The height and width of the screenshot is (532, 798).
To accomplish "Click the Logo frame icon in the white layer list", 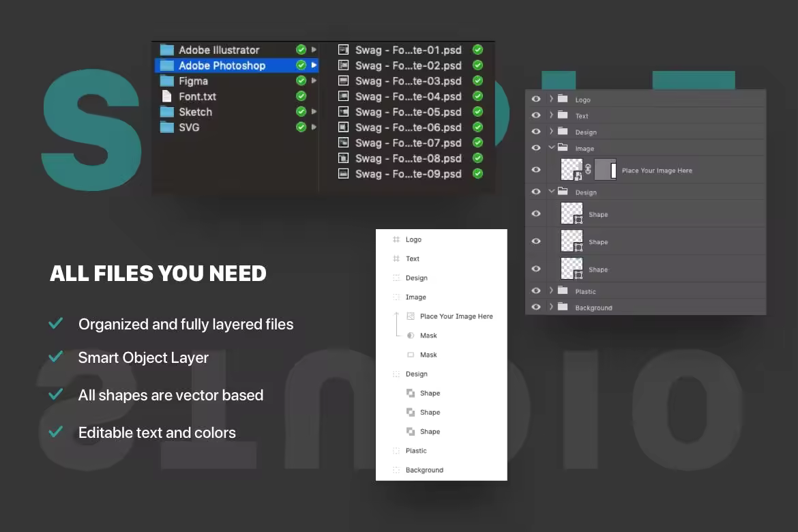I will pyautogui.click(x=396, y=239).
